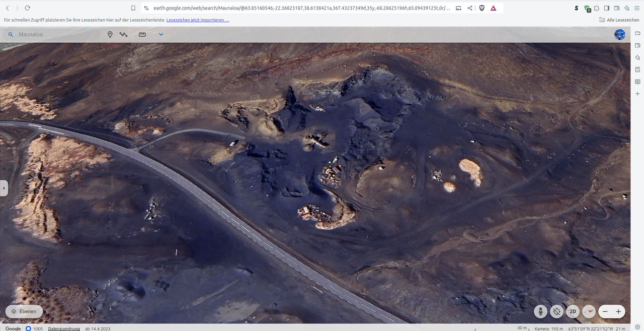
Task: Open the 'Alle Lesezeichen' folder
Action: pyautogui.click(x=619, y=20)
